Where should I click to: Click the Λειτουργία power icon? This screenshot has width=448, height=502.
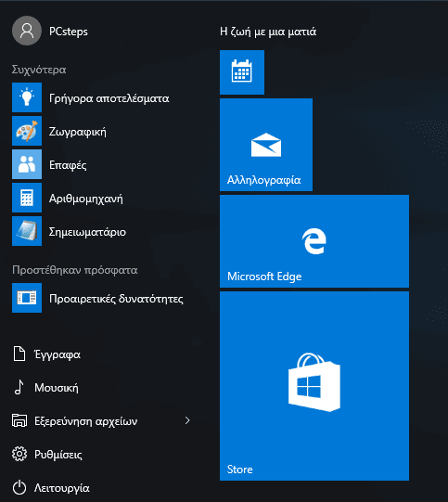pos(19,487)
